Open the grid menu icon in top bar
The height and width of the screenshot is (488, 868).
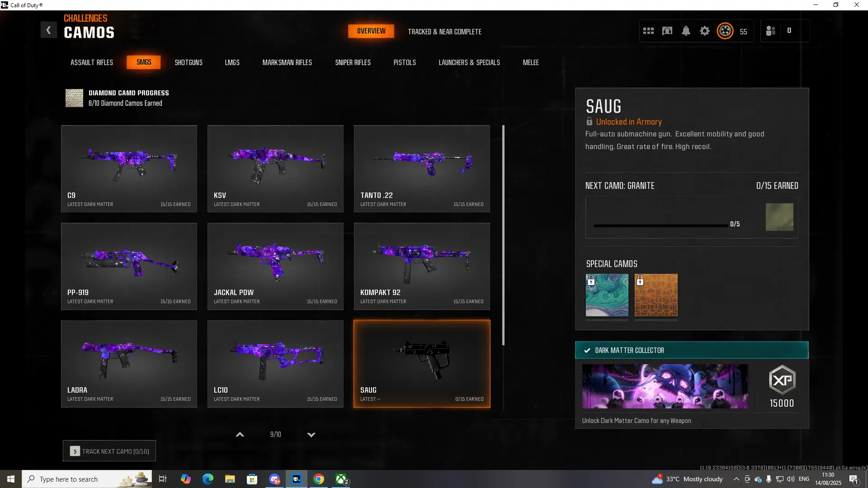point(648,31)
